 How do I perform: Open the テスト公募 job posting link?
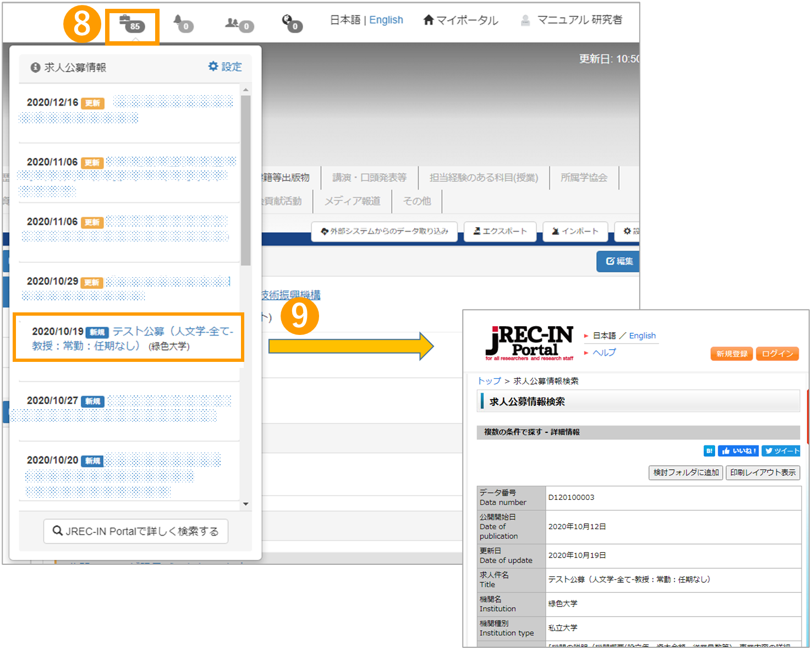click(x=132, y=338)
